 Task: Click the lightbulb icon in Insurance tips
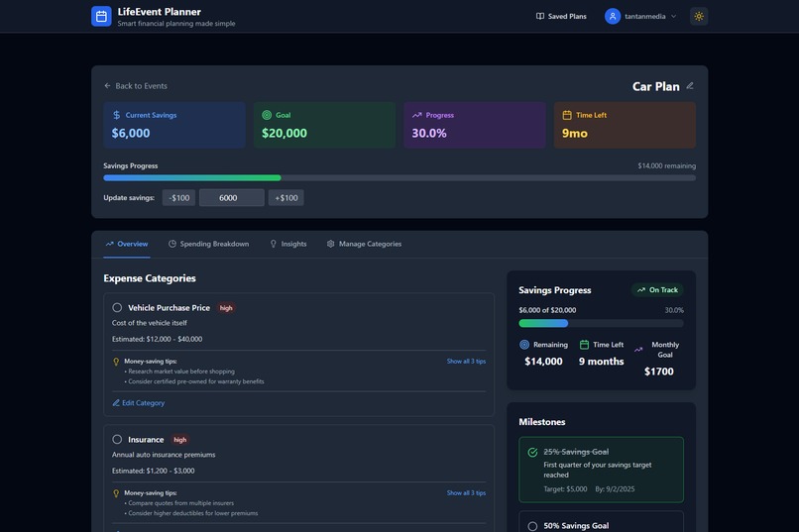coord(116,493)
